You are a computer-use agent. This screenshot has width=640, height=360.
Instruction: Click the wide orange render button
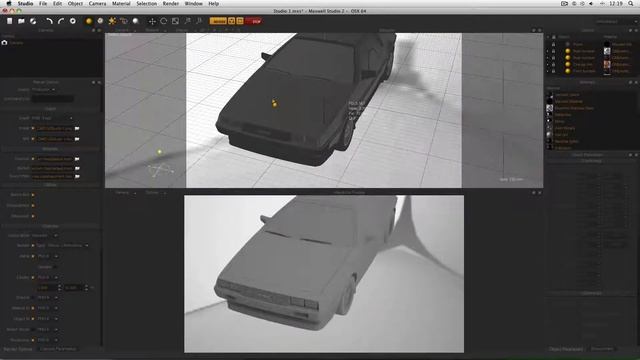(218, 21)
